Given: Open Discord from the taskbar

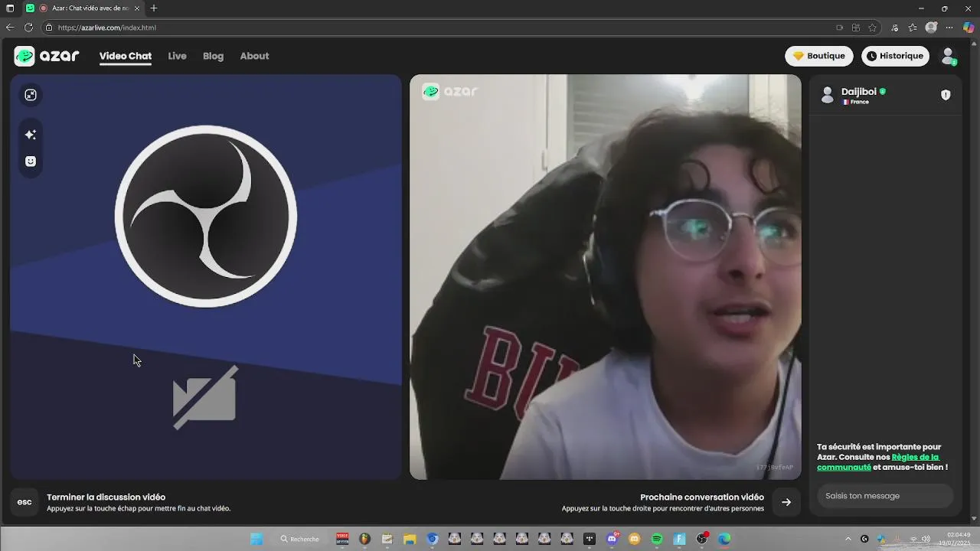Looking at the screenshot, I should [x=612, y=539].
